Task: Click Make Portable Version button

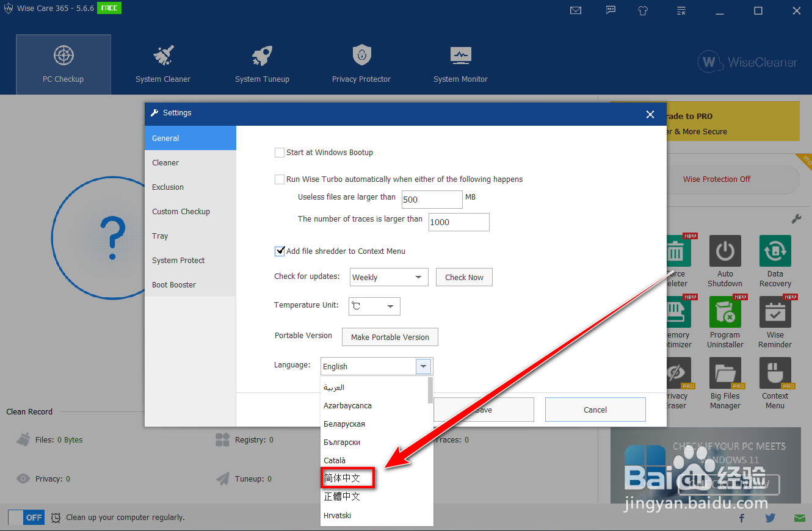Action: coord(390,337)
